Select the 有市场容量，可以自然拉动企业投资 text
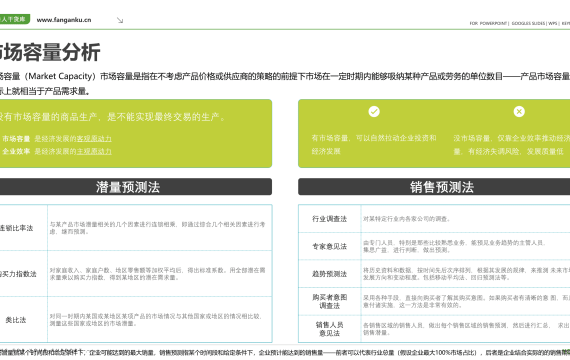This screenshot has height=360, width=570. click(374, 144)
